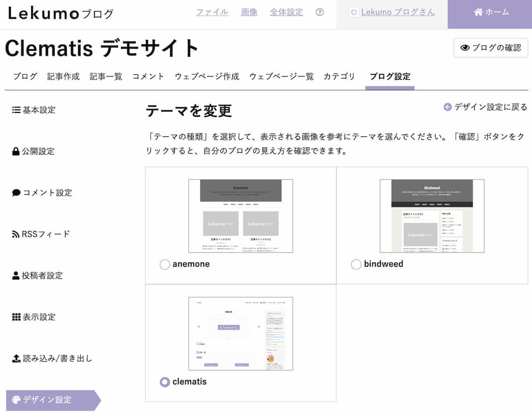This screenshot has width=532, height=417.
Task: Open the ブログ設定 tab
Action: [390, 76]
